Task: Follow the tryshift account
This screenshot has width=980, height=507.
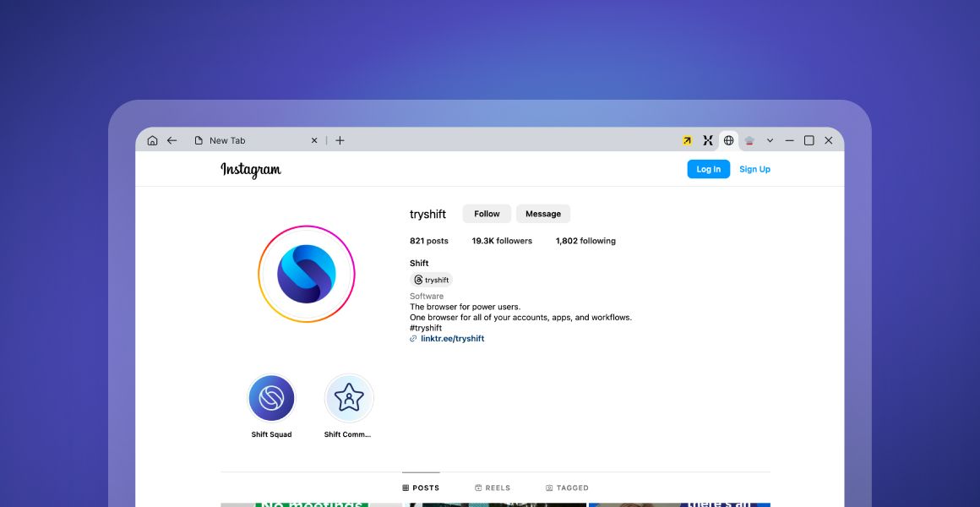Action: (487, 214)
